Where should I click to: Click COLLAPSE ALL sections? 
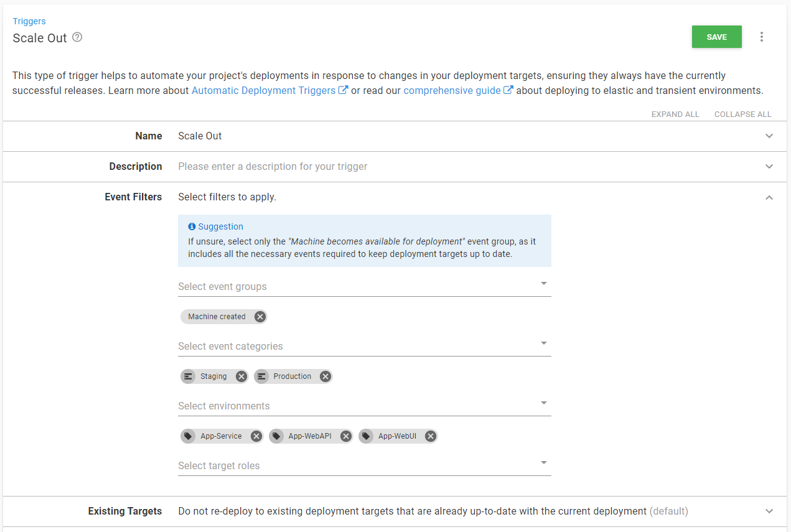[x=742, y=114]
